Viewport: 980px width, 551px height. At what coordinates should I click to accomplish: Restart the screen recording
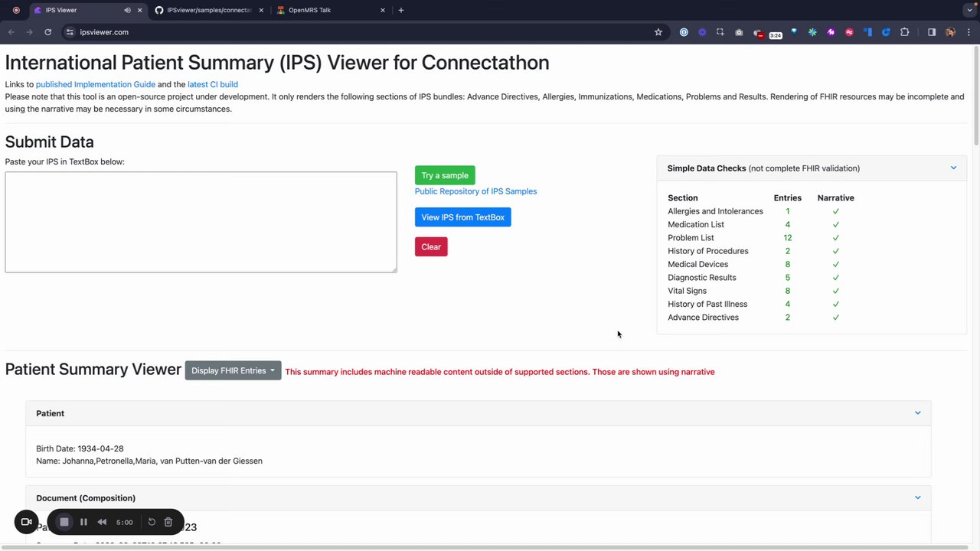pyautogui.click(x=152, y=522)
